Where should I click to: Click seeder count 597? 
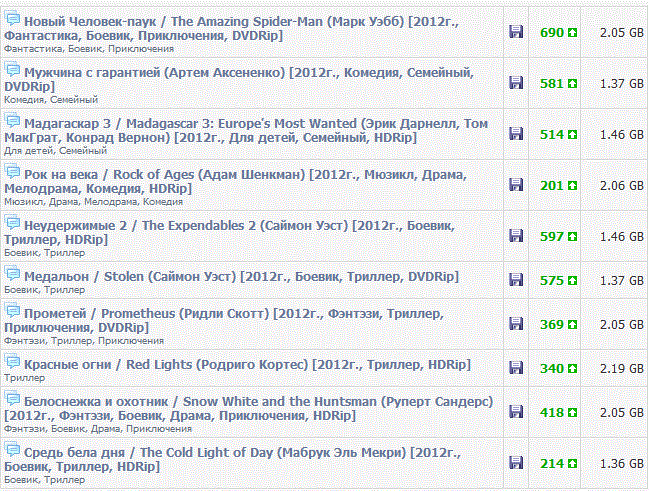(552, 236)
